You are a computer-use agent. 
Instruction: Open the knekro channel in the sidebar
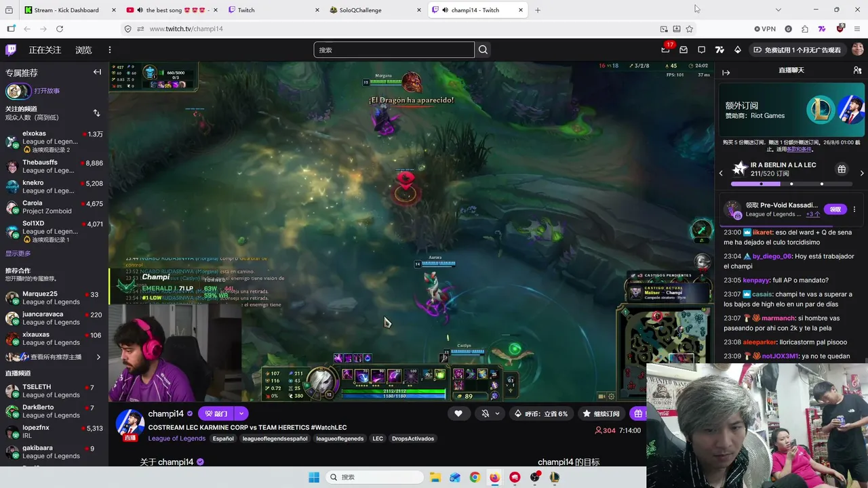(x=54, y=187)
